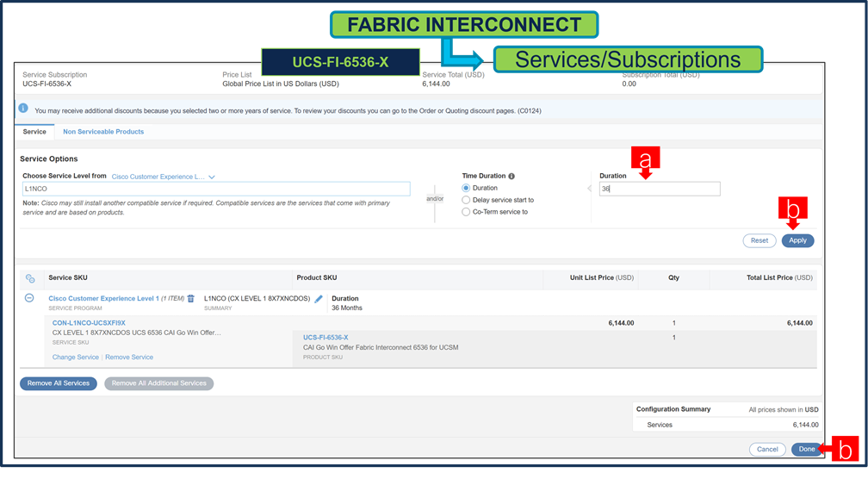Image resolution: width=868 pixels, height=479 pixels.
Task: Click the Qty column header
Action: pos(673,278)
